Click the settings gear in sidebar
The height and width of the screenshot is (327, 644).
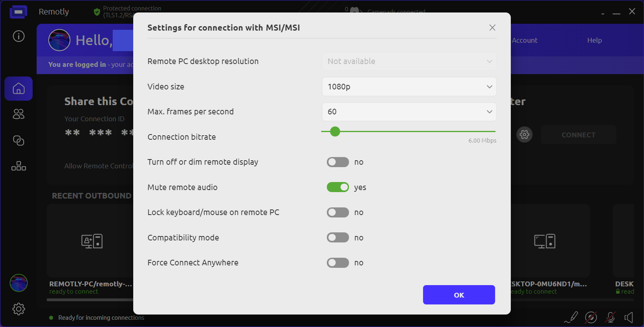click(19, 309)
